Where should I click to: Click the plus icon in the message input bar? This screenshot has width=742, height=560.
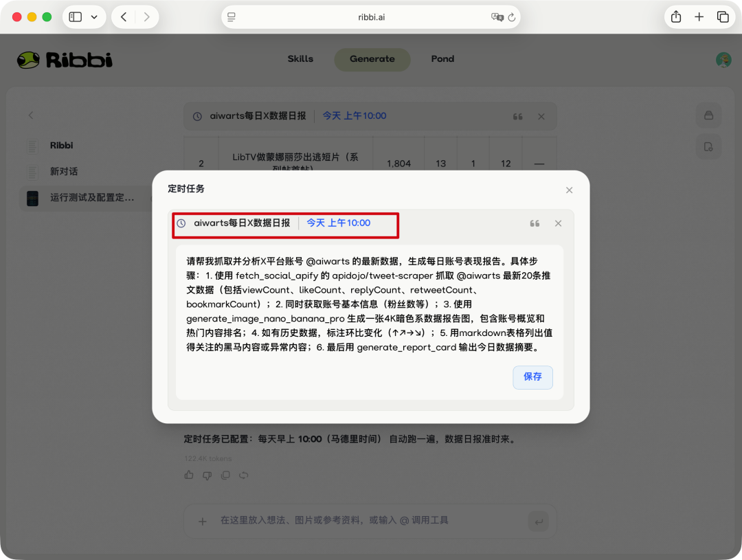[x=202, y=521]
